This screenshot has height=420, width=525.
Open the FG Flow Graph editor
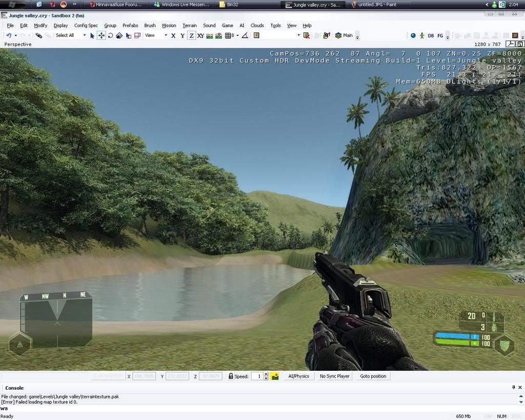pyautogui.click(x=440, y=35)
